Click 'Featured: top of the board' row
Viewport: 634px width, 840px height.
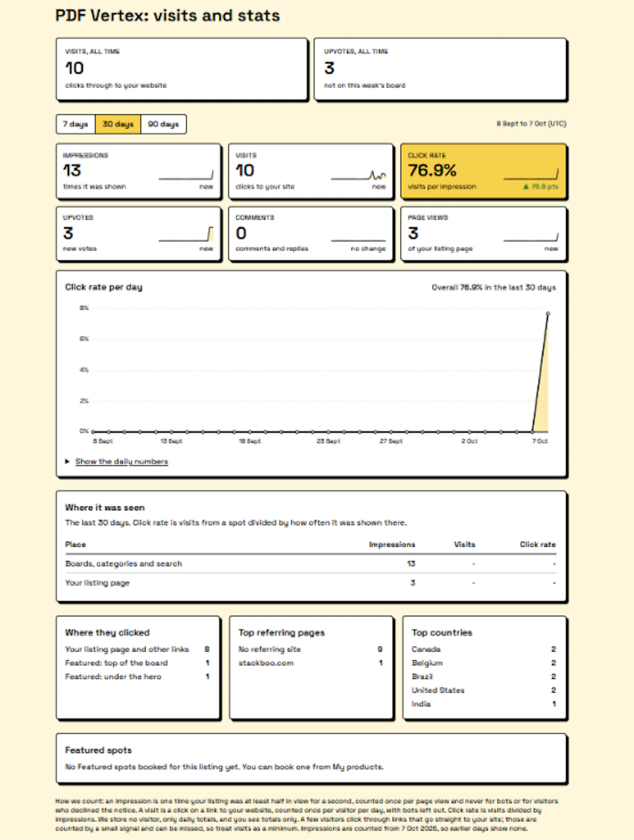tap(137, 663)
